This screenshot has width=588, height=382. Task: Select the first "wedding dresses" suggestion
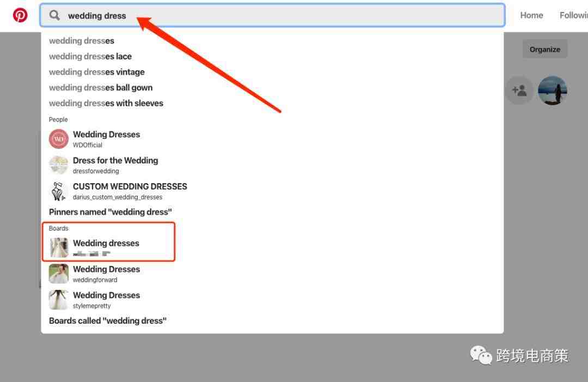pos(82,40)
